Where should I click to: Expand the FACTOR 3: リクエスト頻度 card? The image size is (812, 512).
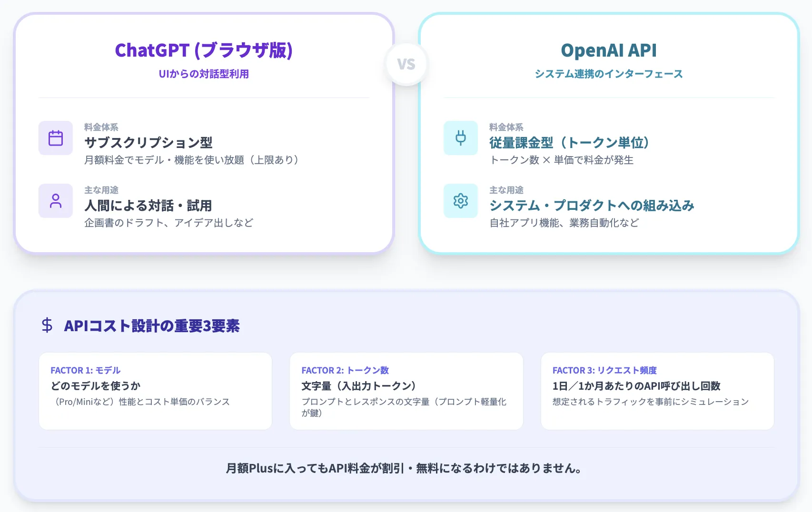pos(657,391)
